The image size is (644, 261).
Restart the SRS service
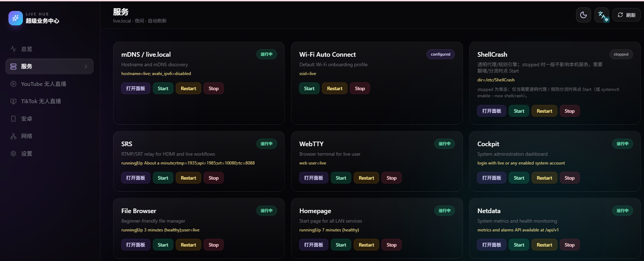point(188,178)
